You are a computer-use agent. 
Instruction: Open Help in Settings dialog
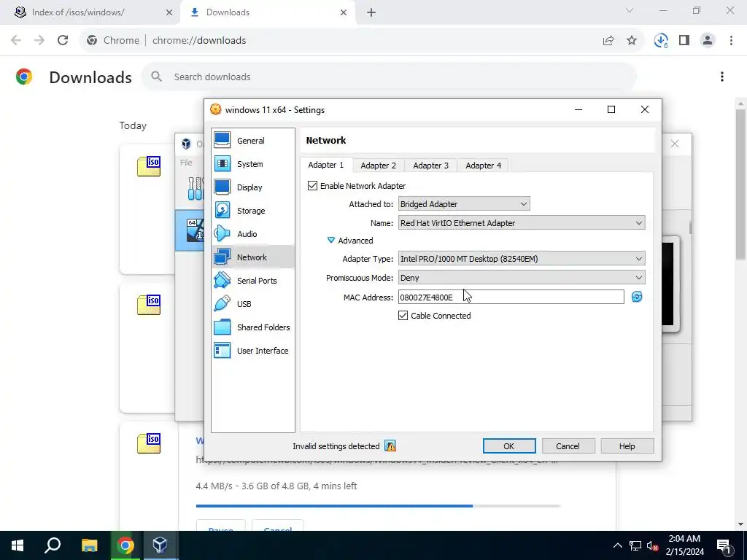click(627, 446)
